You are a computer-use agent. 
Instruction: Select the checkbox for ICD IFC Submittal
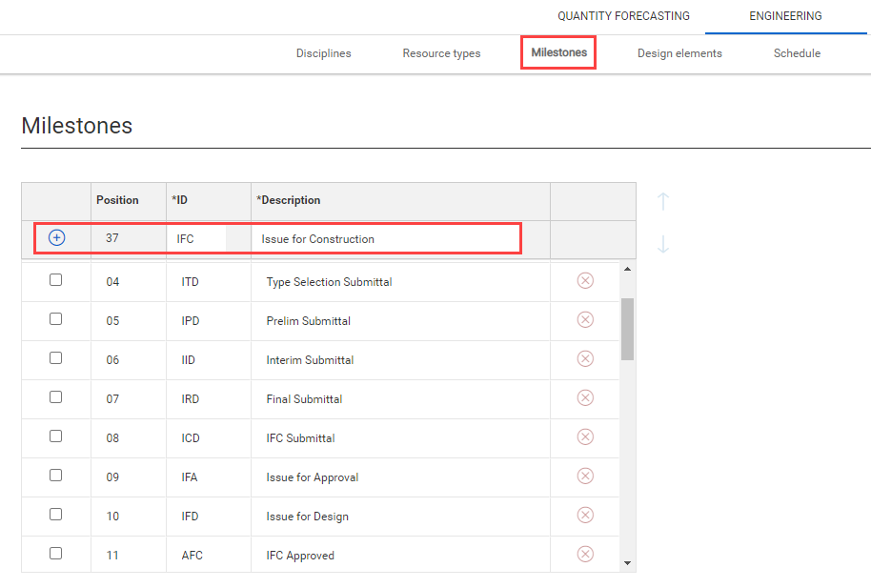(55, 436)
